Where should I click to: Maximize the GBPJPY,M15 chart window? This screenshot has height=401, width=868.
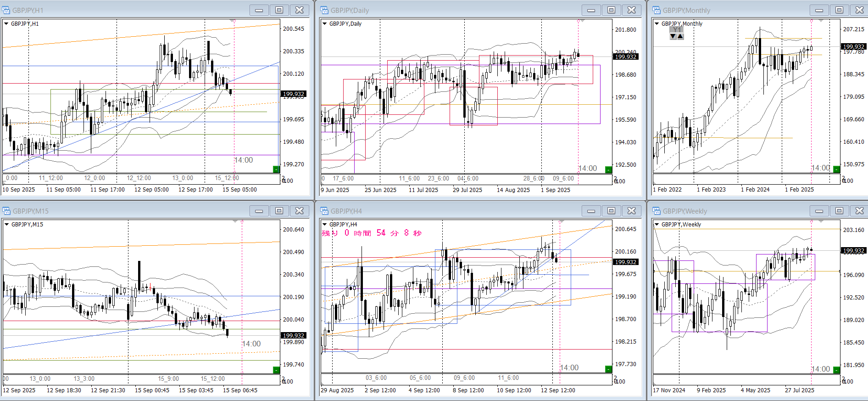coord(279,211)
